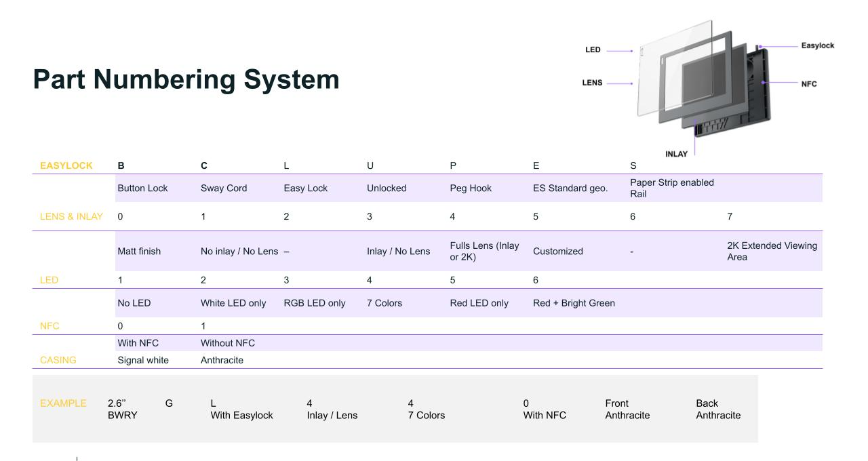This screenshot has height=461, width=868.
Task: Click the "Signal white" casing option
Action: 143,360
